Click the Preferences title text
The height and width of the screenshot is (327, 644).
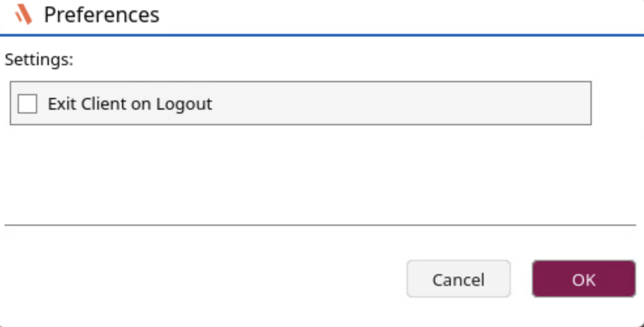(101, 14)
